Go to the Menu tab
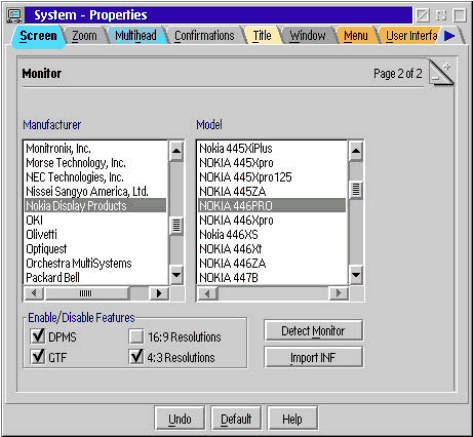Image resolution: width=473 pixels, height=437 pixels. (x=356, y=36)
